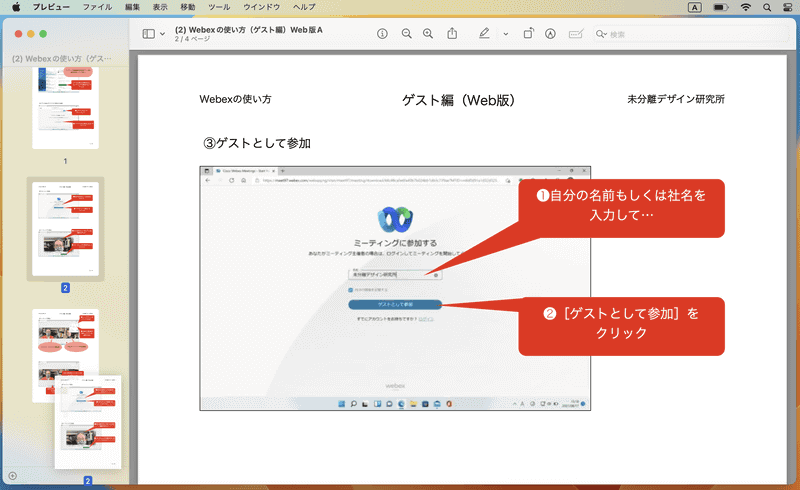
Task: Rotate the page with rotate icon
Action: coord(529,34)
